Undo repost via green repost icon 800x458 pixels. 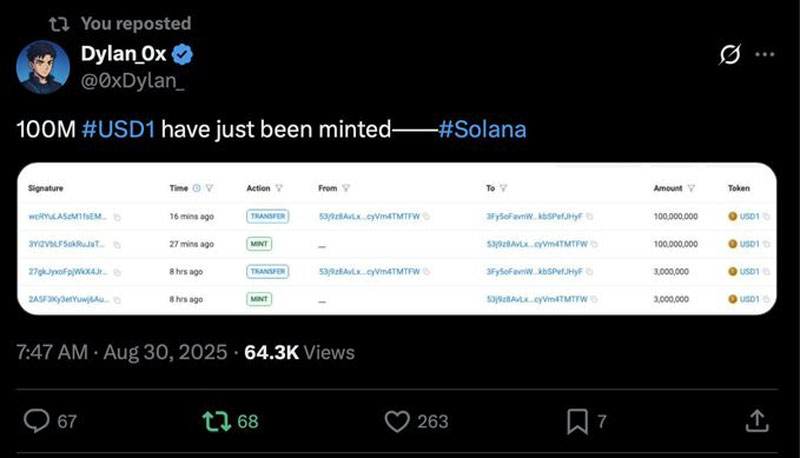tap(217, 422)
